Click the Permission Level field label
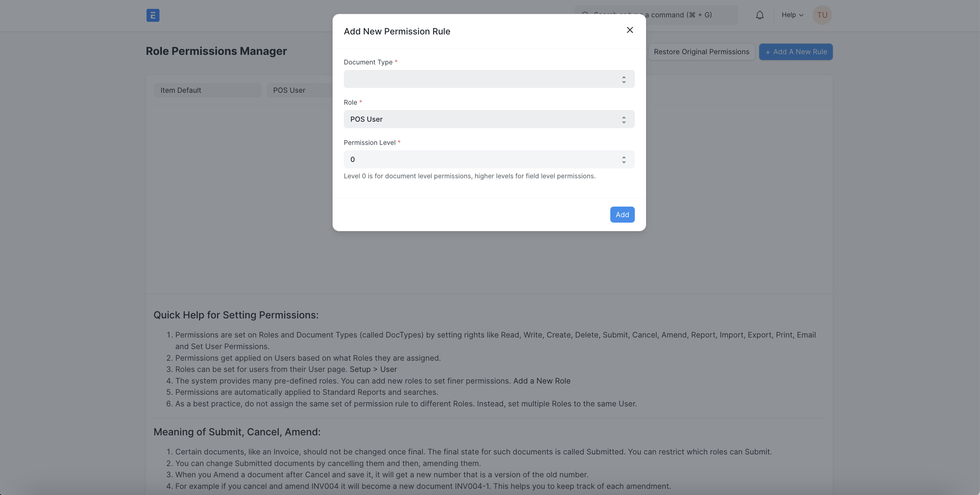 [369, 143]
